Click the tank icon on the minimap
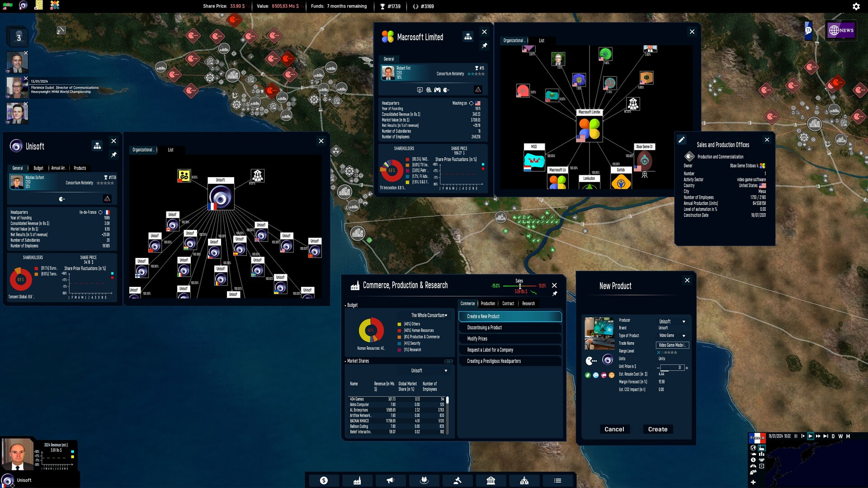This screenshot has height=488, width=868. tap(753, 454)
